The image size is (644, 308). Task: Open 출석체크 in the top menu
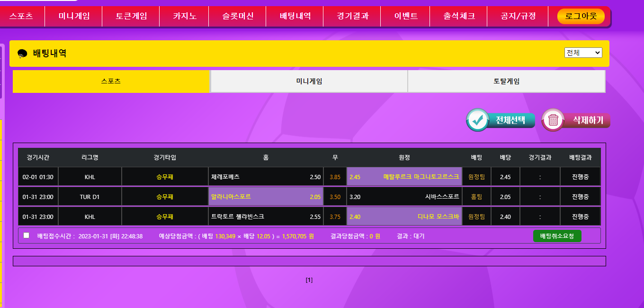(x=459, y=16)
